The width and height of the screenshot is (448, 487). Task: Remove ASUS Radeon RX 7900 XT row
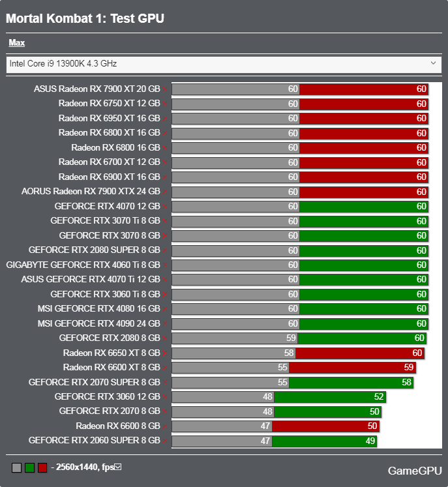[166, 89]
